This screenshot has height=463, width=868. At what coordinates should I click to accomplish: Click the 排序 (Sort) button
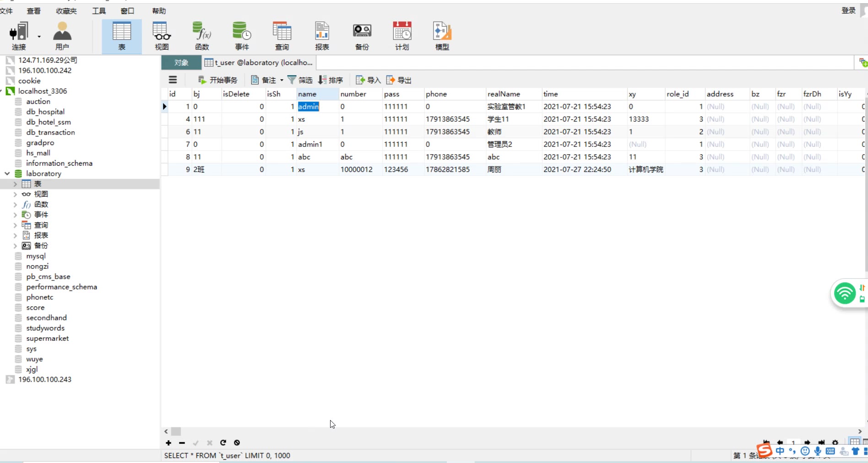331,80
